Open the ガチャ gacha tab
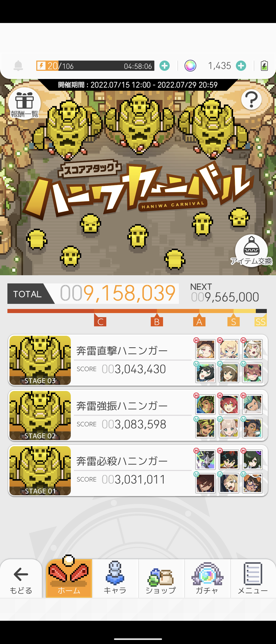This screenshot has height=644, width=276. [x=207, y=578]
